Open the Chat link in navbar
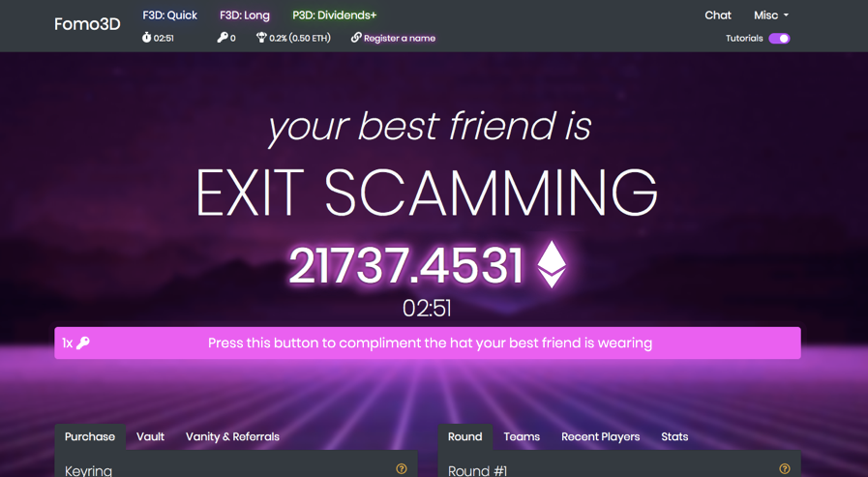The image size is (868, 477). (718, 15)
